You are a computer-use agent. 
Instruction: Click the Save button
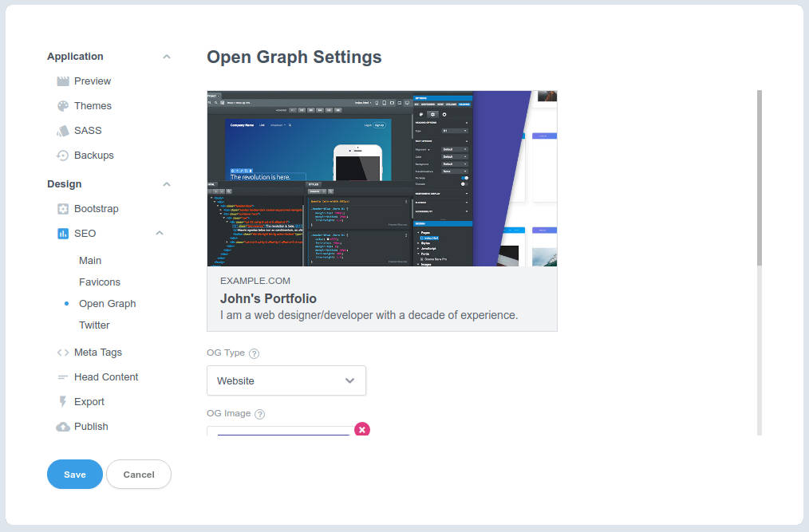coord(74,474)
